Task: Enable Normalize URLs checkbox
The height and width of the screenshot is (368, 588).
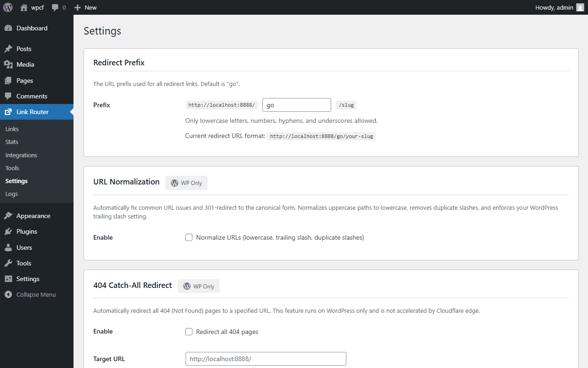Action: point(189,237)
